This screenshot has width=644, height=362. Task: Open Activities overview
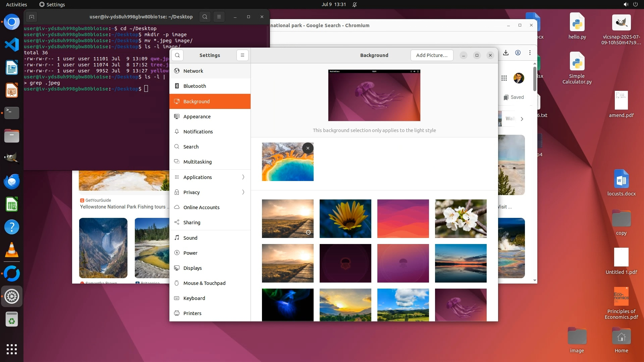coord(16,4)
